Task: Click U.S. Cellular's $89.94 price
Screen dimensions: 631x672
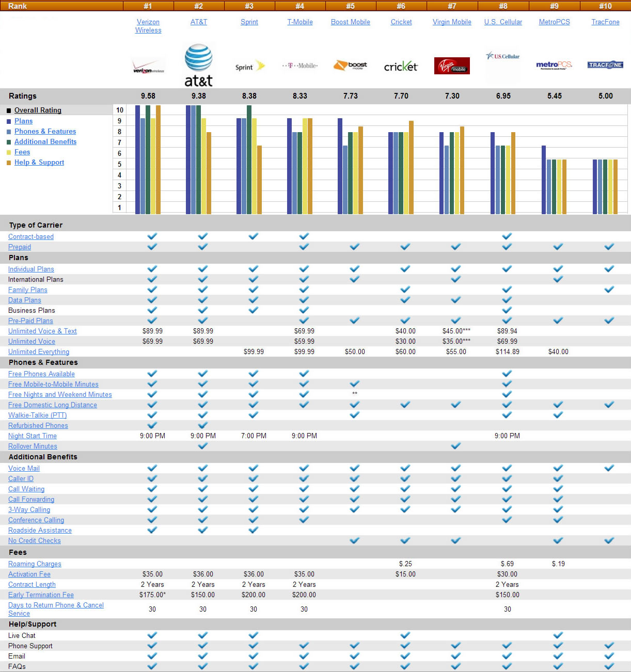Action: [x=507, y=331]
